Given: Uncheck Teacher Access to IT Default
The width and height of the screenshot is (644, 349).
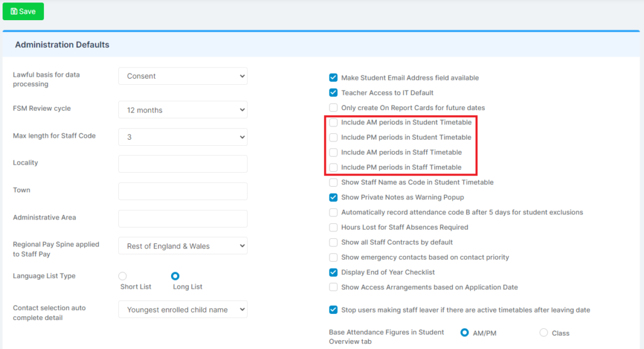Looking at the screenshot, I should tap(333, 93).
